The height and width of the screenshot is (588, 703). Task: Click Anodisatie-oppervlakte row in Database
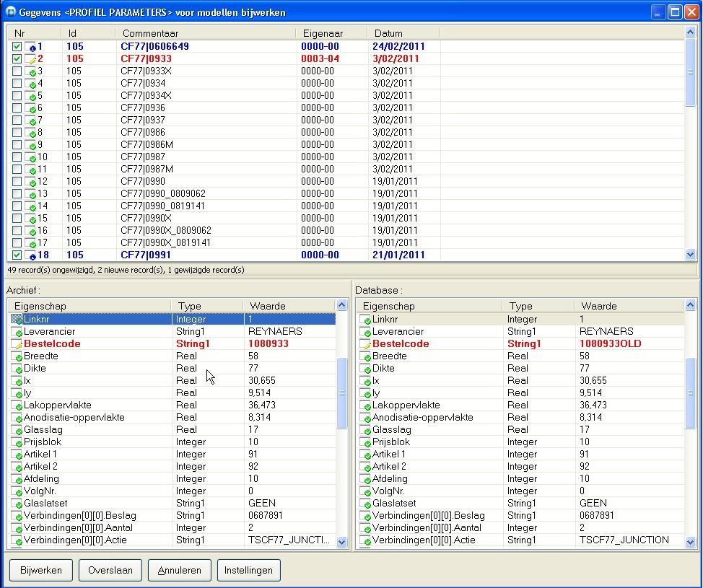521,418
